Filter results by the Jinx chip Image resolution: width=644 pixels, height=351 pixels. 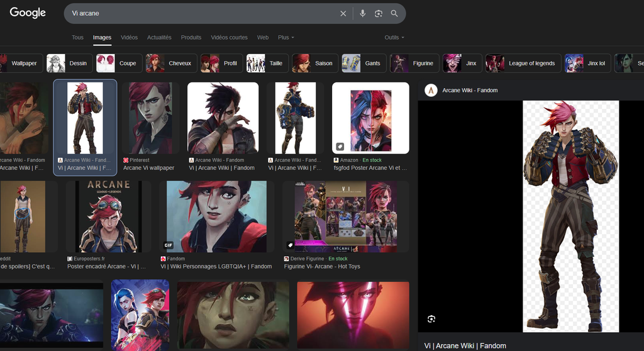[x=462, y=64]
